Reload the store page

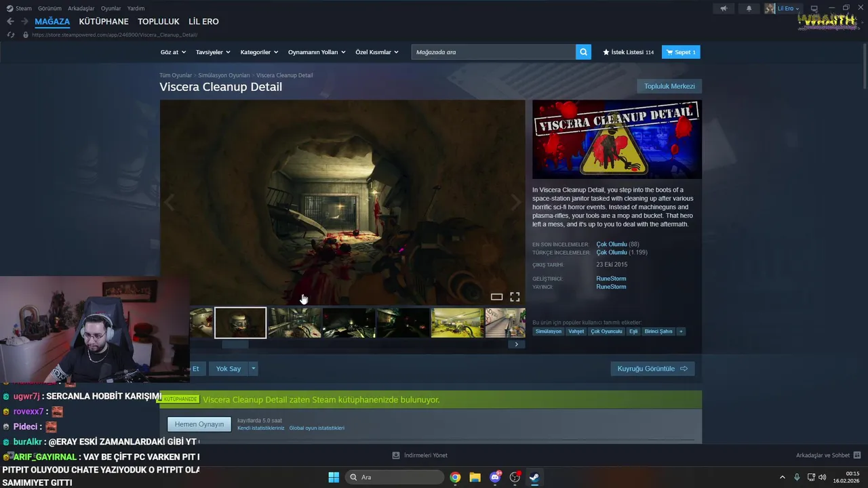coord(11,35)
